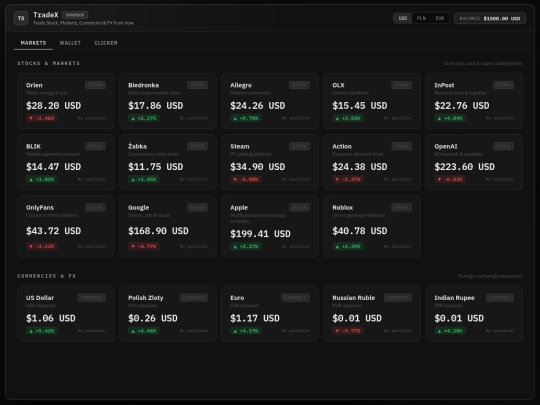Open the BLIK stock card

[x=66, y=162]
